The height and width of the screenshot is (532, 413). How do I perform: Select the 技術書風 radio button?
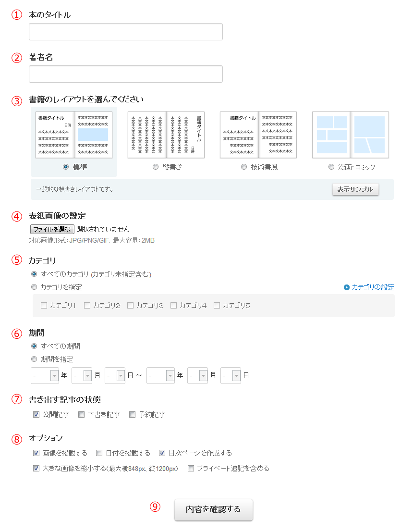pyautogui.click(x=244, y=167)
